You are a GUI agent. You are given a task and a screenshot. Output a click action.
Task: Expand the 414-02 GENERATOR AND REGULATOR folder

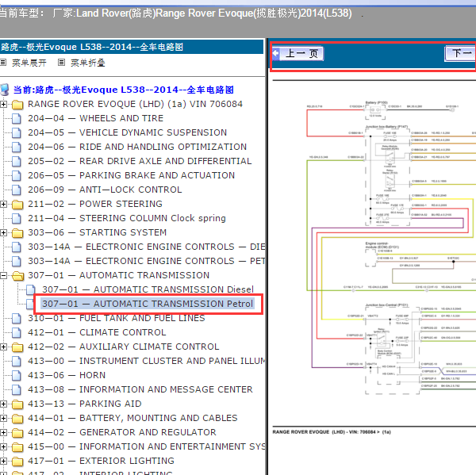click(3, 432)
